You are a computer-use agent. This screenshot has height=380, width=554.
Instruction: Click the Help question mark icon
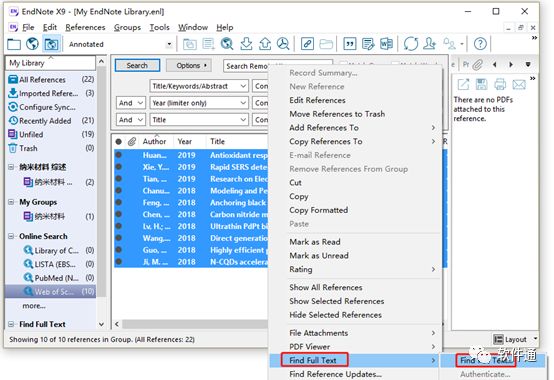(480, 44)
